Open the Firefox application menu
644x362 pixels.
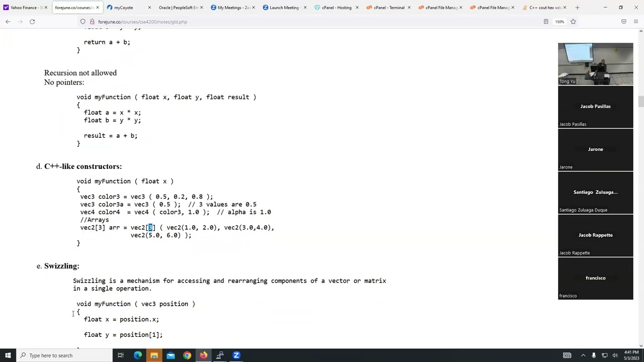636,22
